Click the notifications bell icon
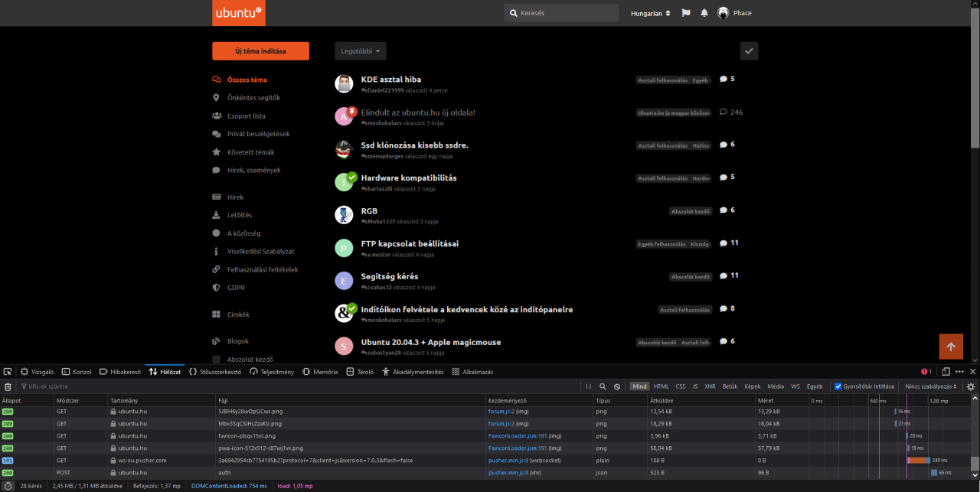 pos(704,13)
